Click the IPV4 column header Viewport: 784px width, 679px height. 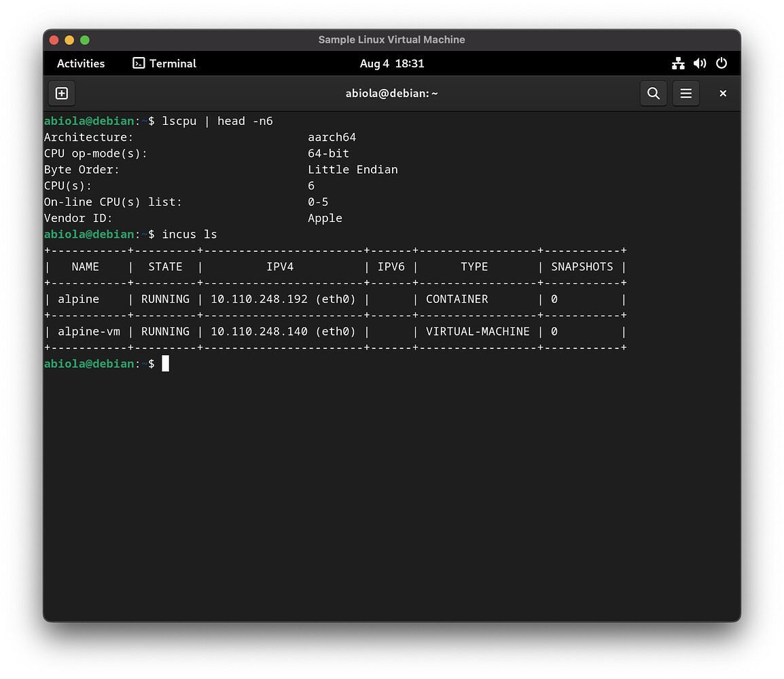coord(280,267)
